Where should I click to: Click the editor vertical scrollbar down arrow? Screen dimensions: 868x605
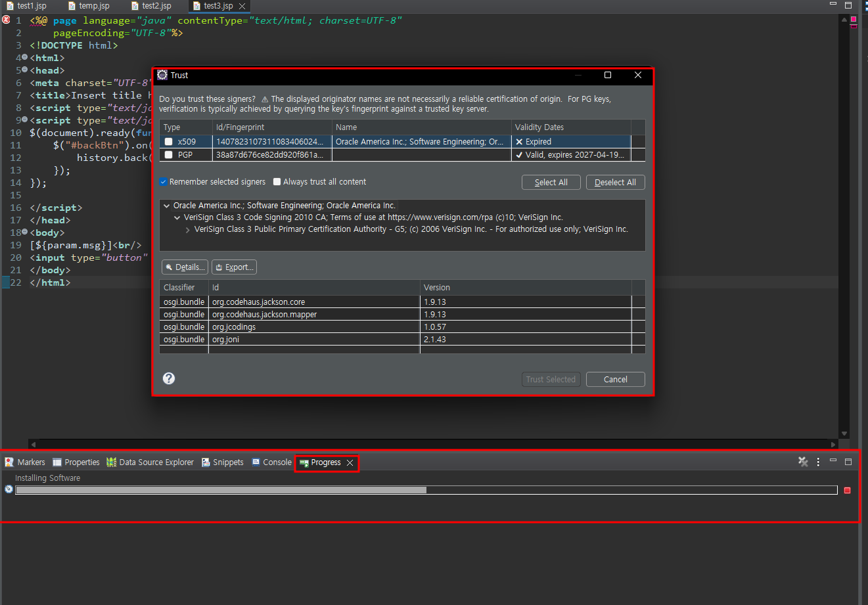[844, 434]
